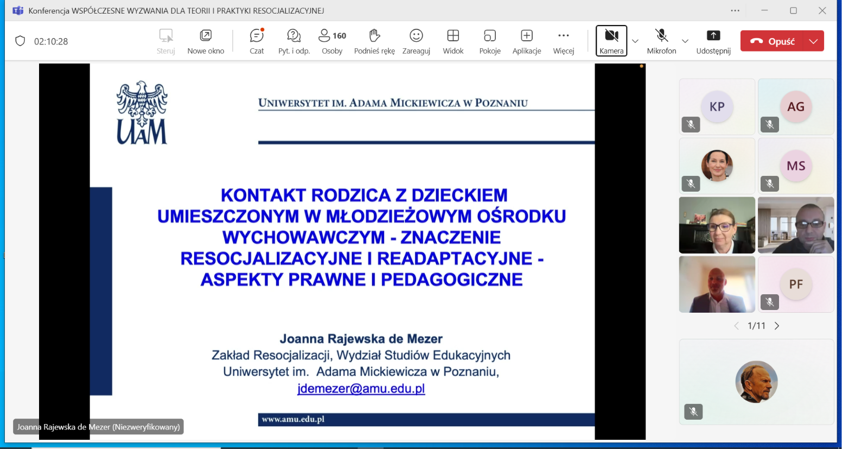This screenshot has width=868, height=449.
Task: Unmute the Mikrofon
Action: click(661, 41)
